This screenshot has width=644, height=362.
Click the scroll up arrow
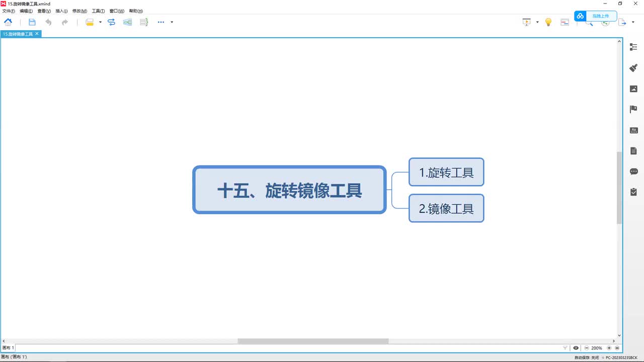pos(619,41)
